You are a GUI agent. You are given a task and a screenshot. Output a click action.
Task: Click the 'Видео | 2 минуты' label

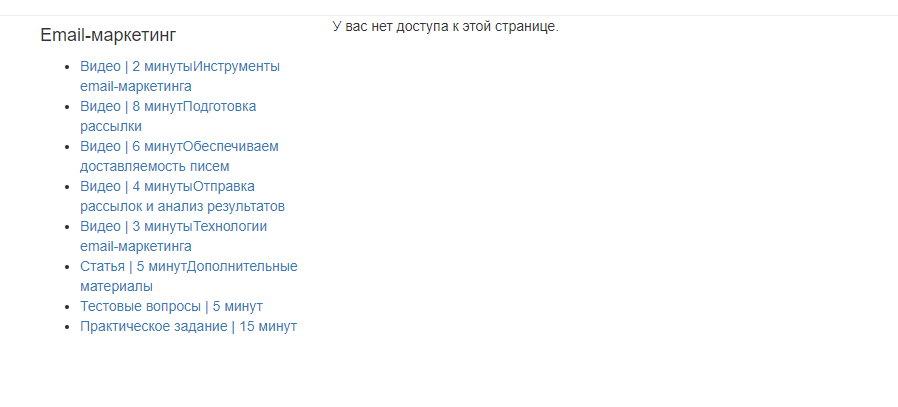click(136, 66)
